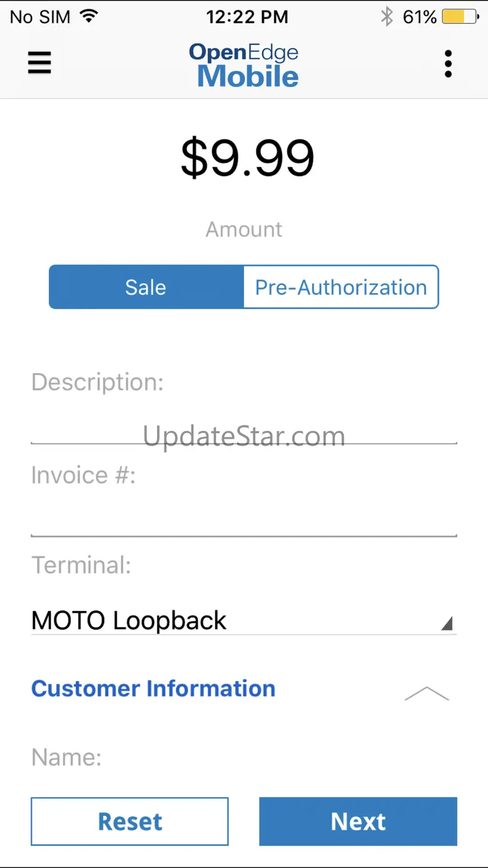
Task: Tap the Name field label
Action: [66, 757]
